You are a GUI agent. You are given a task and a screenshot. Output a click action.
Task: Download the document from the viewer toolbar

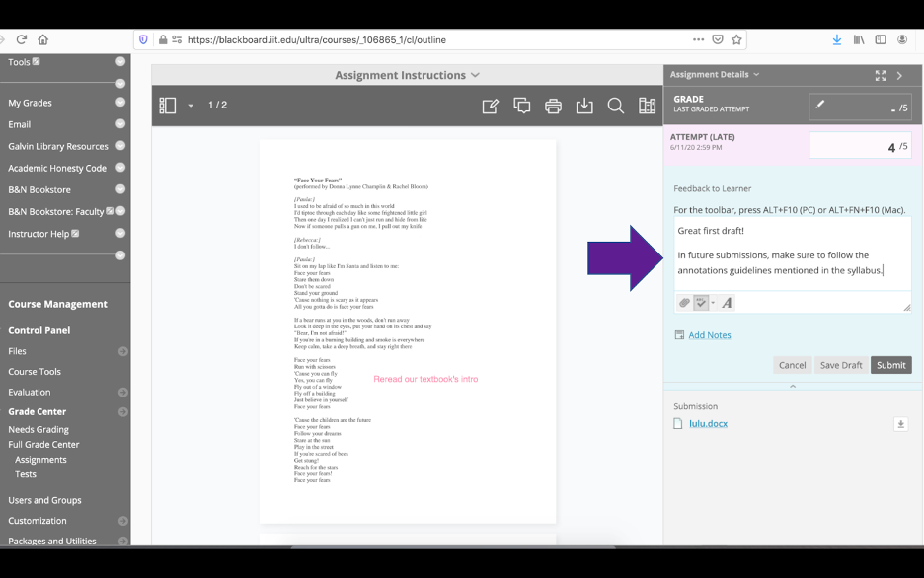pos(584,106)
